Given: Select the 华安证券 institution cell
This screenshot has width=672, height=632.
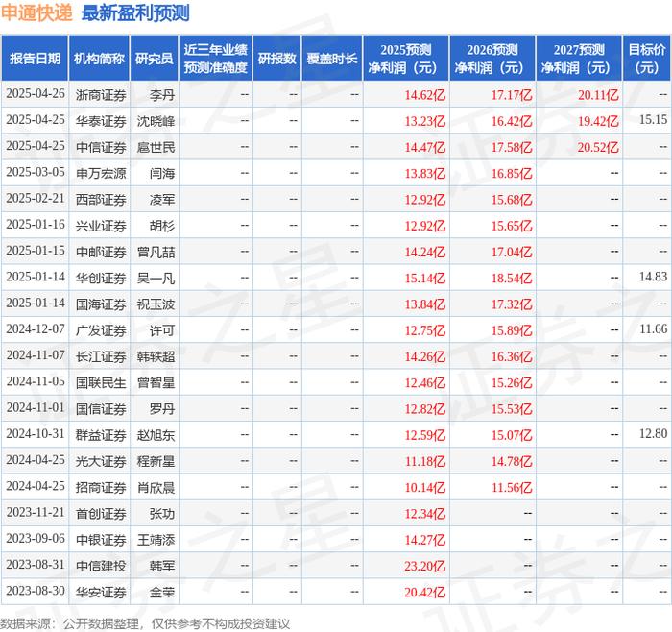Looking at the screenshot, I should coord(101,592).
